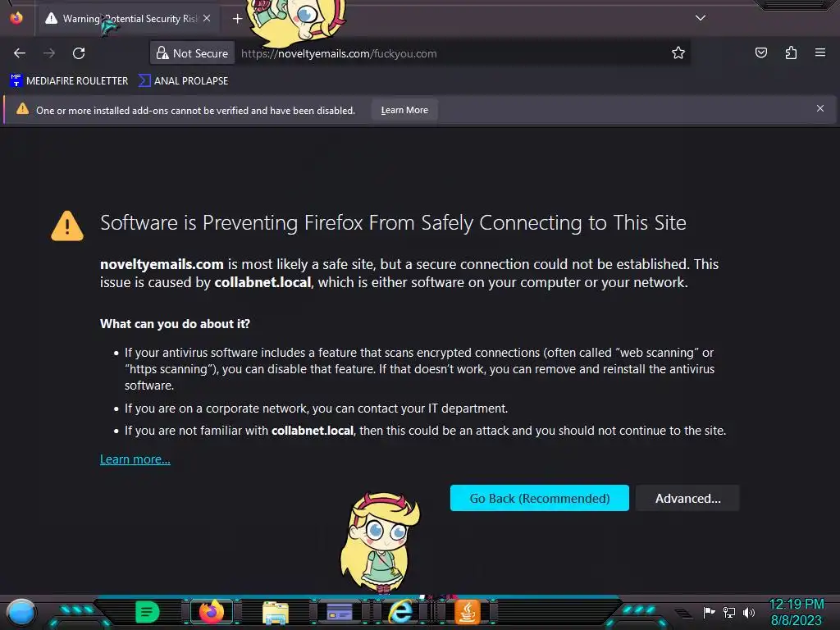
Task: Open the green notes app in taskbar
Action: click(x=148, y=612)
